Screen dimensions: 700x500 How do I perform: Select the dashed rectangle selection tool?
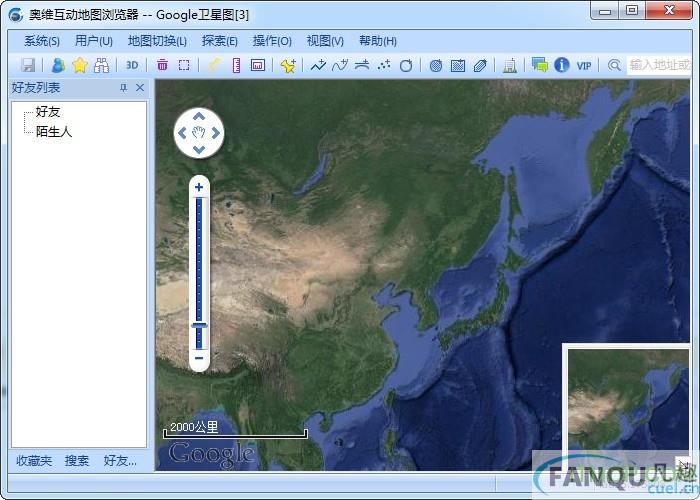[184, 65]
